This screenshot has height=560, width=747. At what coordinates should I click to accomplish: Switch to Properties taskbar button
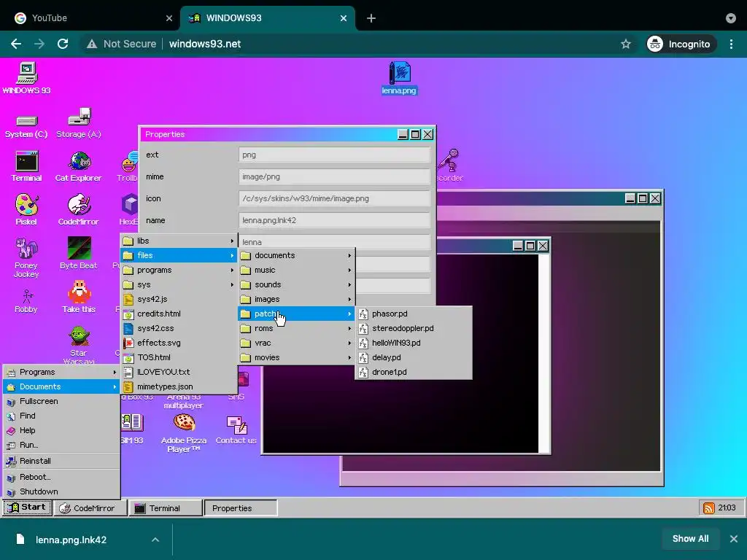tap(241, 508)
